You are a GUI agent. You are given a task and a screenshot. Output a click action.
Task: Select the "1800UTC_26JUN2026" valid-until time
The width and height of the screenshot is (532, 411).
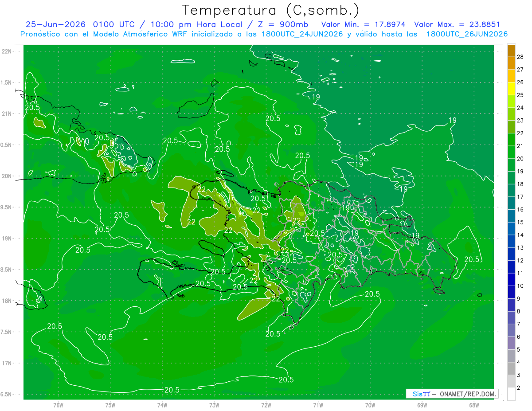(x=467, y=34)
